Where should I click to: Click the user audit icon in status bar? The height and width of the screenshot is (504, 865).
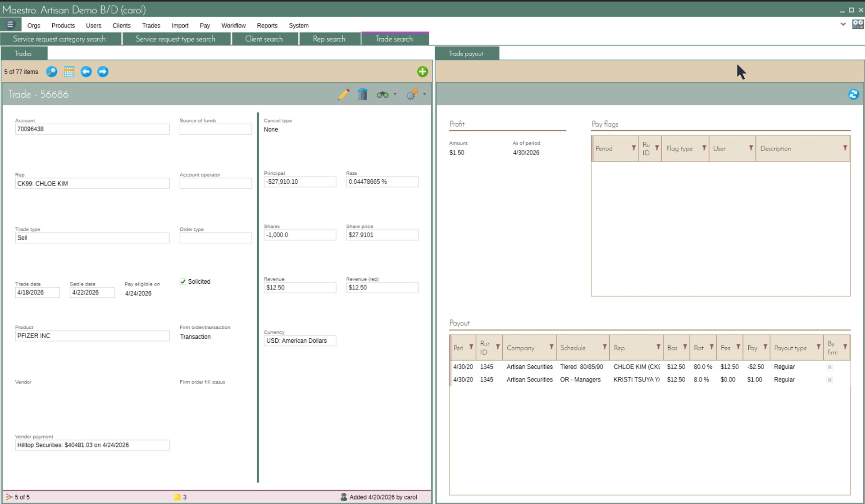click(x=344, y=497)
